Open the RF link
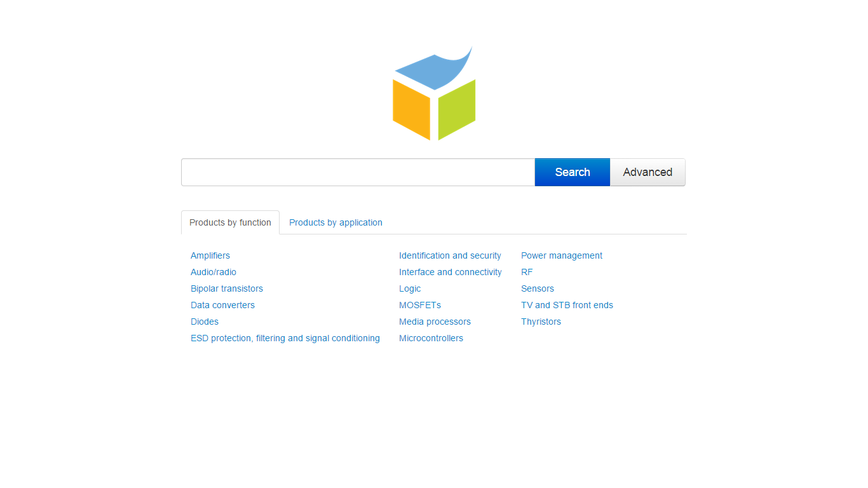 pyautogui.click(x=527, y=272)
